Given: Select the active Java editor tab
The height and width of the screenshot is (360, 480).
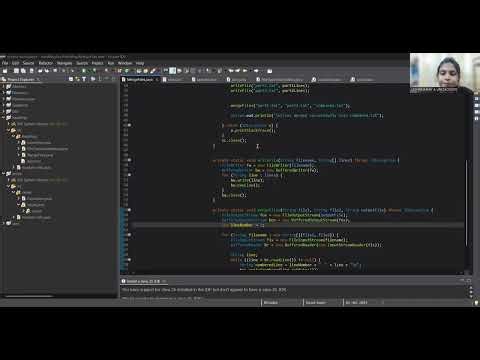Looking at the screenshot, I should [x=139, y=80].
